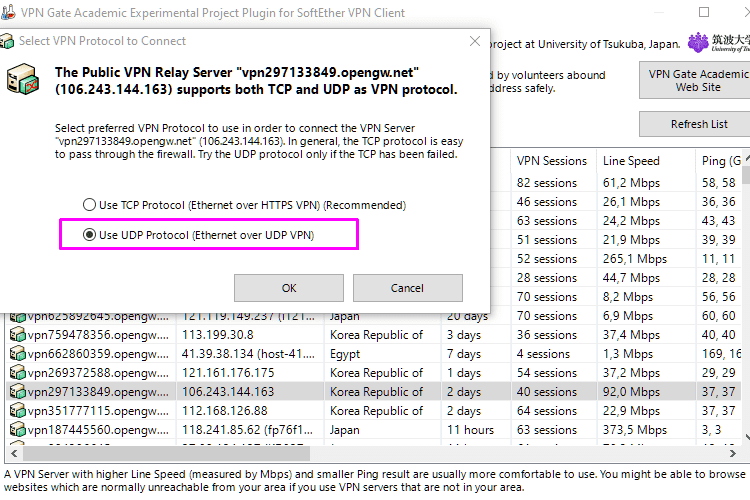Image resolution: width=750 pixels, height=500 pixels.
Task: Click the Egypt country cell
Action: click(x=345, y=354)
